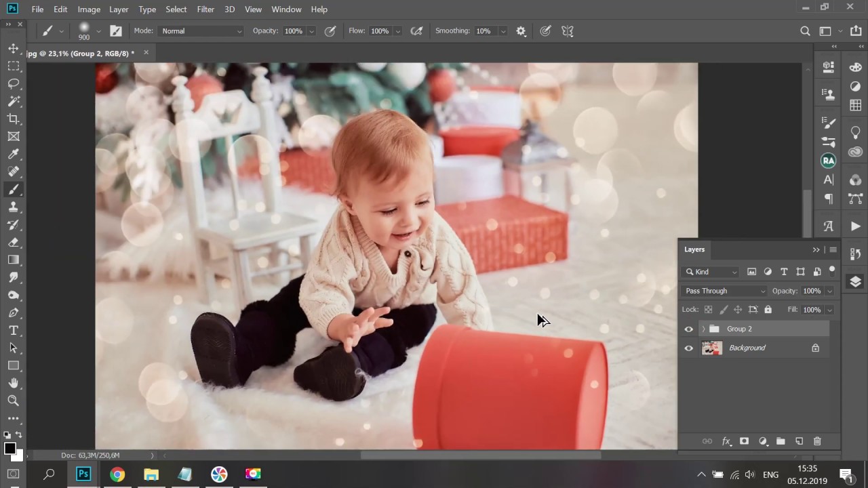This screenshot has height=488, width=868.
Task: Select the Brush tool in toolbox
Action: (13, 189)
